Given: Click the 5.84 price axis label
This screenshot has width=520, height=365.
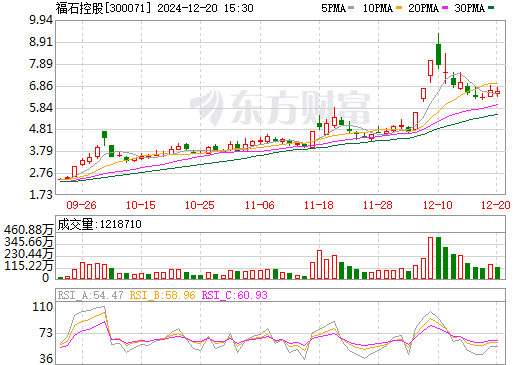Looking at the screenshot, I should (x=41, y=108).
